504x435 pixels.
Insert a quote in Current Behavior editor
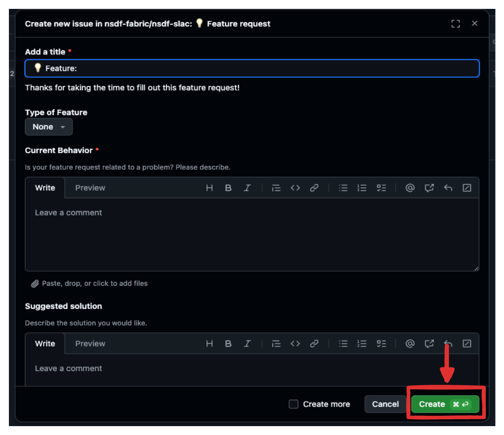click(x=276, y=188)
